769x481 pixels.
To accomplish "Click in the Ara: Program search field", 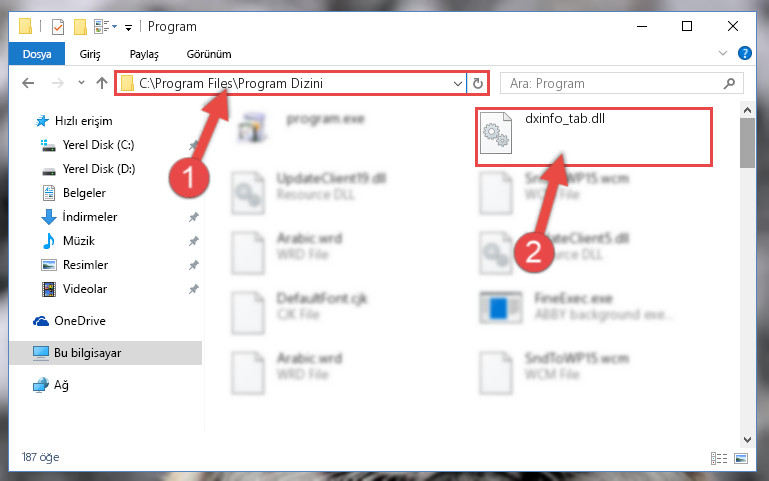I will (613, 83).
